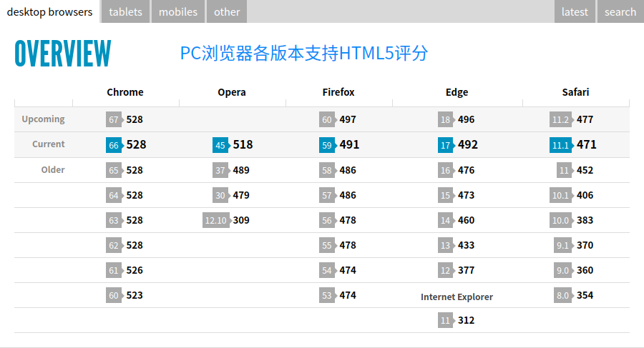Click the Internet Explorer label

457,297
